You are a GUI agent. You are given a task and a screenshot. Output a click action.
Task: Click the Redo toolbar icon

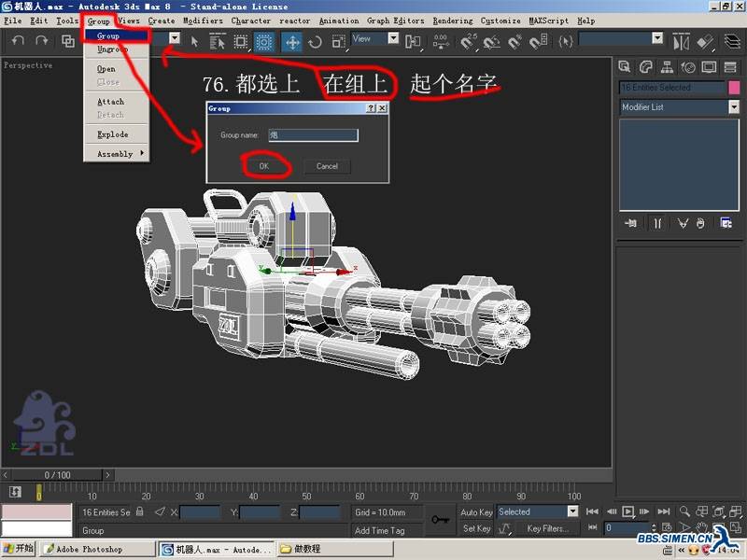click(x=42, y=41)
